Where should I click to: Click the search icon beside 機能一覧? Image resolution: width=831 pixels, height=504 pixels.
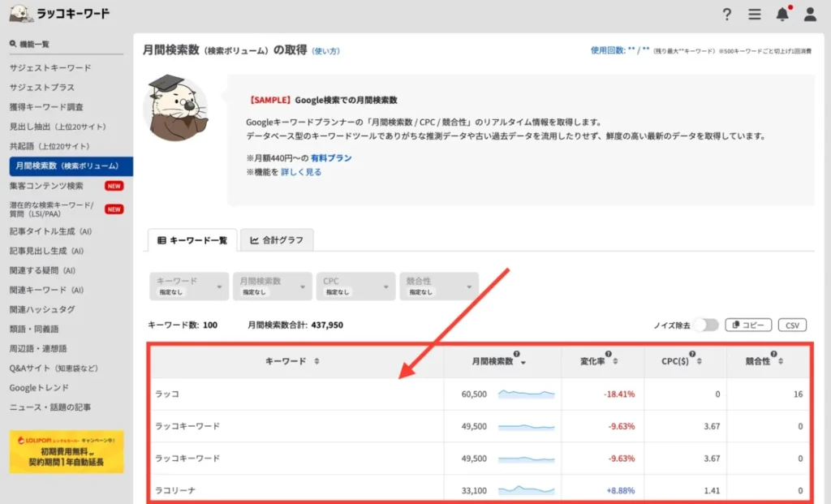(13, 44)
